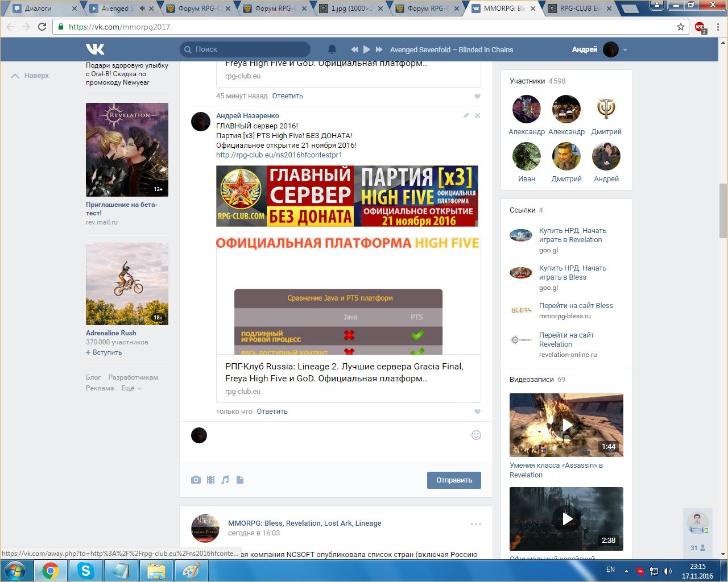Open Андрей account avatar in header
728x582 pixels.
[x=611, y=49]
